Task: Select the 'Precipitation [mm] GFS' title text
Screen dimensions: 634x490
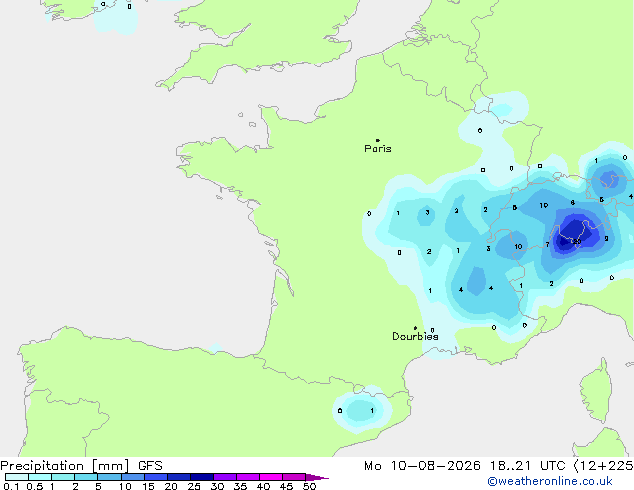Action: (x=81, y=466)
